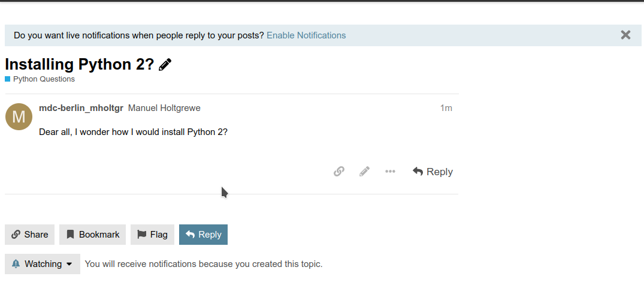644x282 pixels.
Task: Click Reply on Manuel's post
Action: click(x=433, y=172)
